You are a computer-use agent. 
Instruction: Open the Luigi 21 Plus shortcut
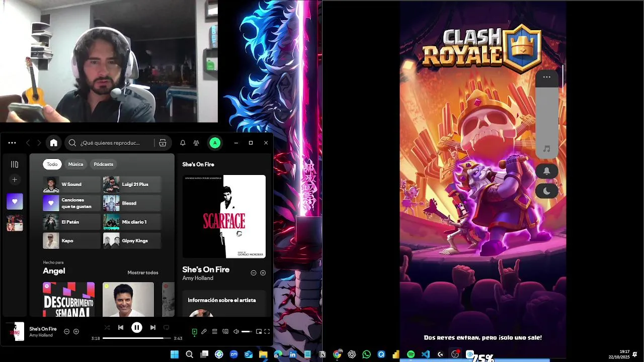click(x=132, y=185)
